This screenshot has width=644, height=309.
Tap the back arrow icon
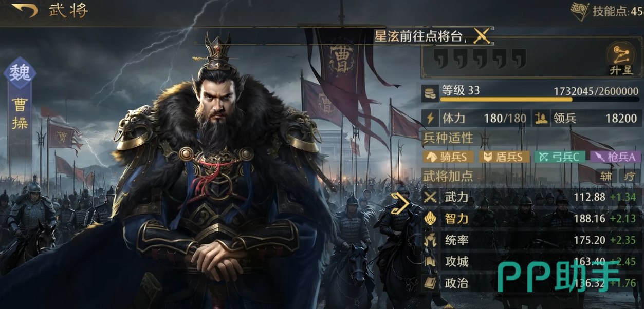24,10
